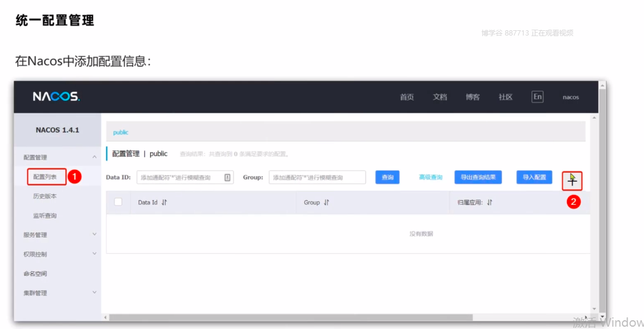
Task: Click the NACOS logo
Action: [56, 97]
